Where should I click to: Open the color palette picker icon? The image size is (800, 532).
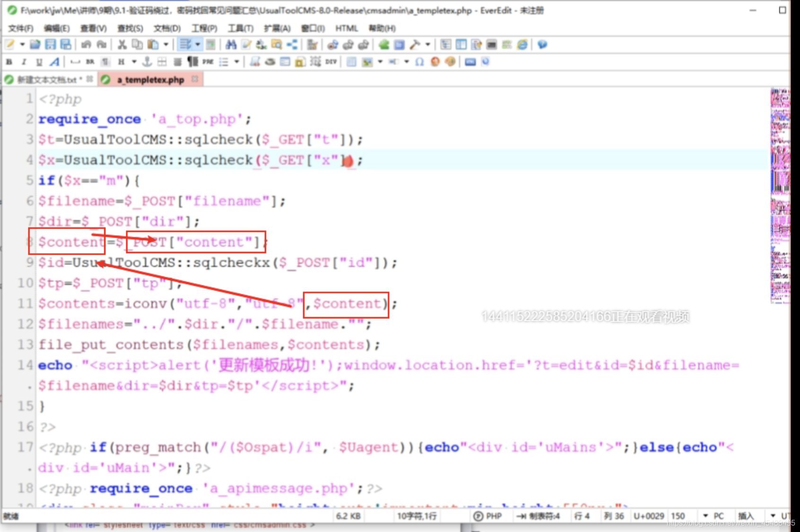[x=451, y=61]
